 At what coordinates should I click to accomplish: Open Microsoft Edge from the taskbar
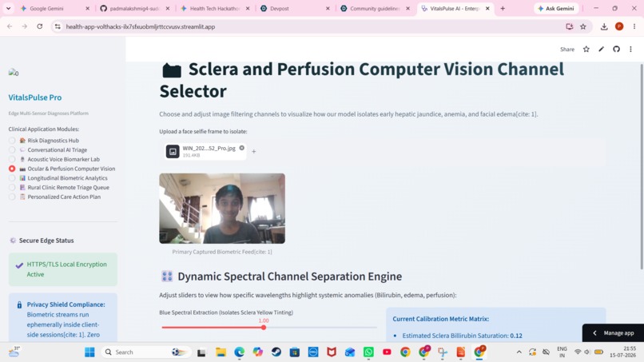(240, 352)
